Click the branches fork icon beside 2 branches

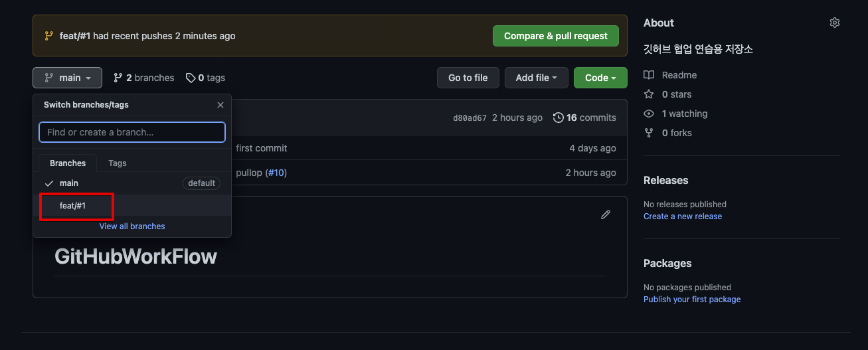point(118,78)
